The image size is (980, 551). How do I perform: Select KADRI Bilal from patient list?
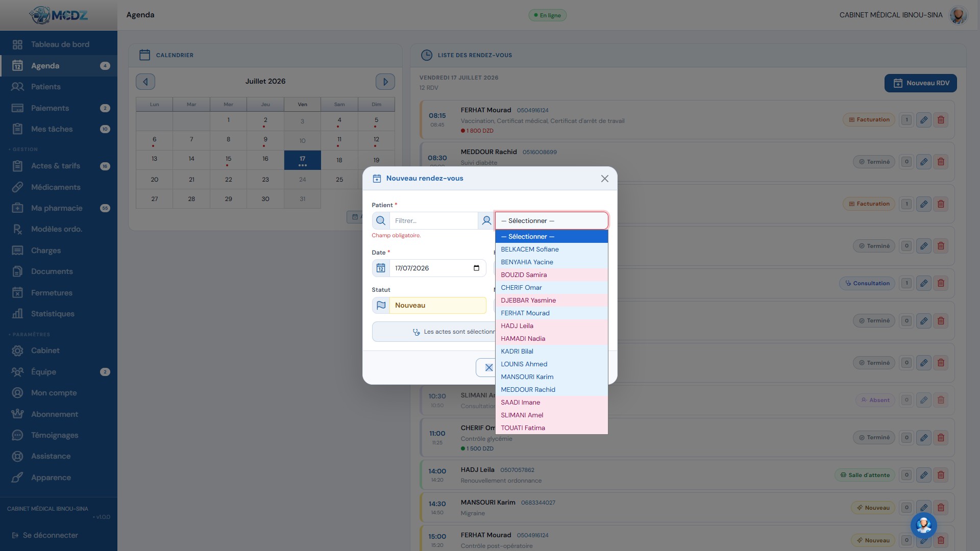click(552, 352)
